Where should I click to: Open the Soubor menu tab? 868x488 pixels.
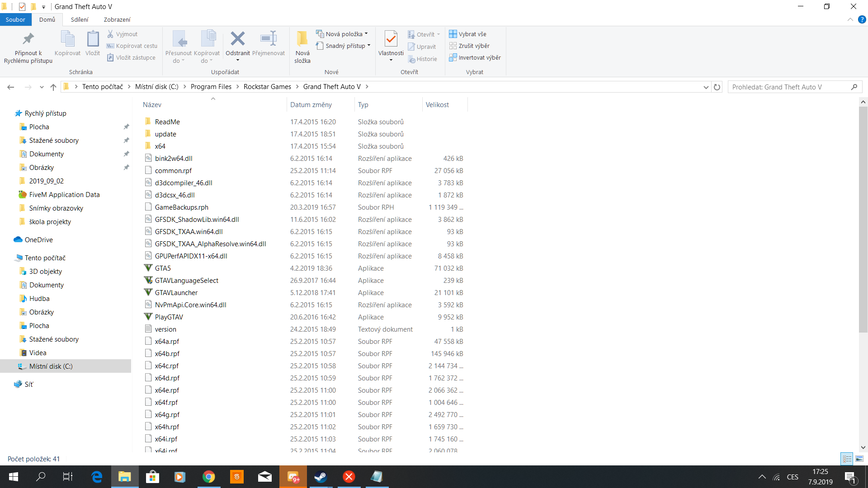click(x=15, y=19)
